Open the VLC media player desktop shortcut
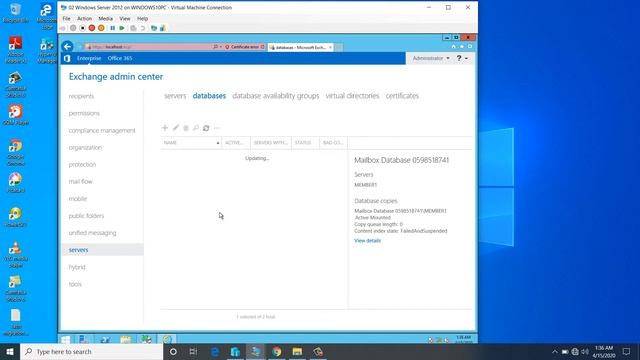640x360 pixels. tap(16, 255)
